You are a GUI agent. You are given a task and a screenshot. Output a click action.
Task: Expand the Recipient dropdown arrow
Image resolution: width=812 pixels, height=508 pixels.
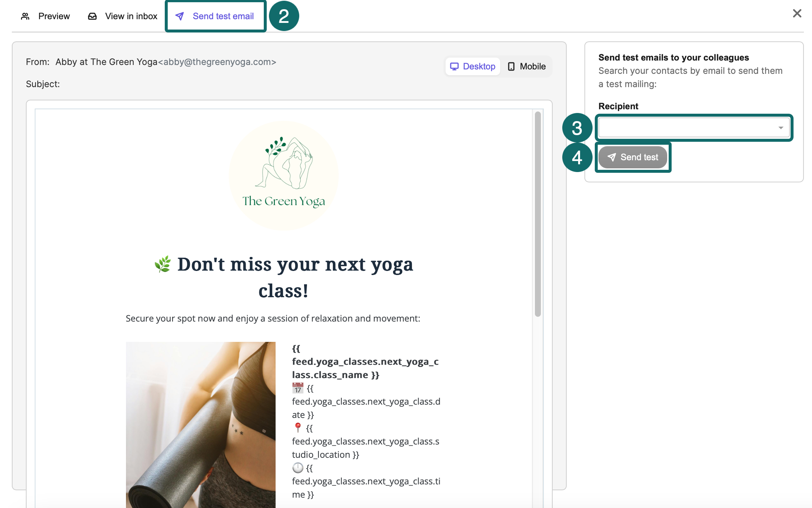[x=781, y=128]
